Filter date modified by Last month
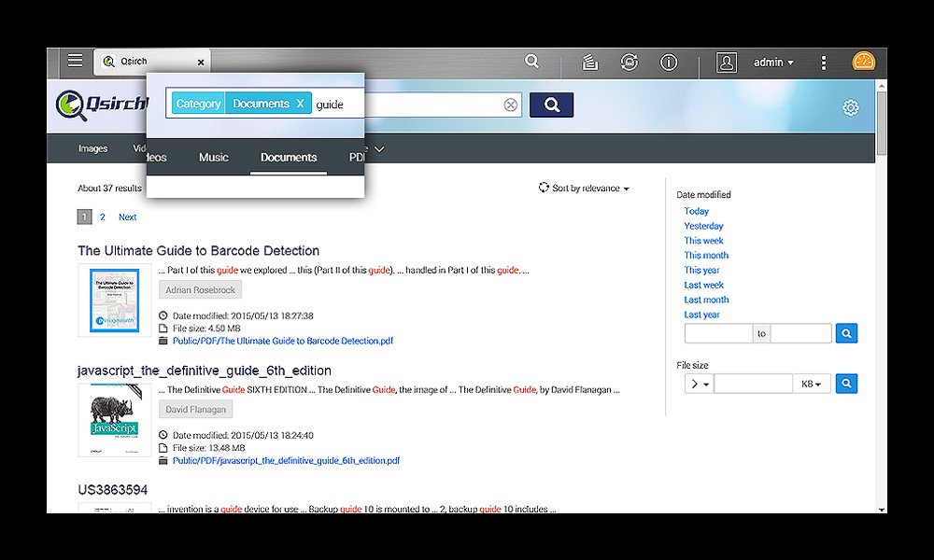The height and width of the screenshot is (560, 934). [x=706, y=300]
